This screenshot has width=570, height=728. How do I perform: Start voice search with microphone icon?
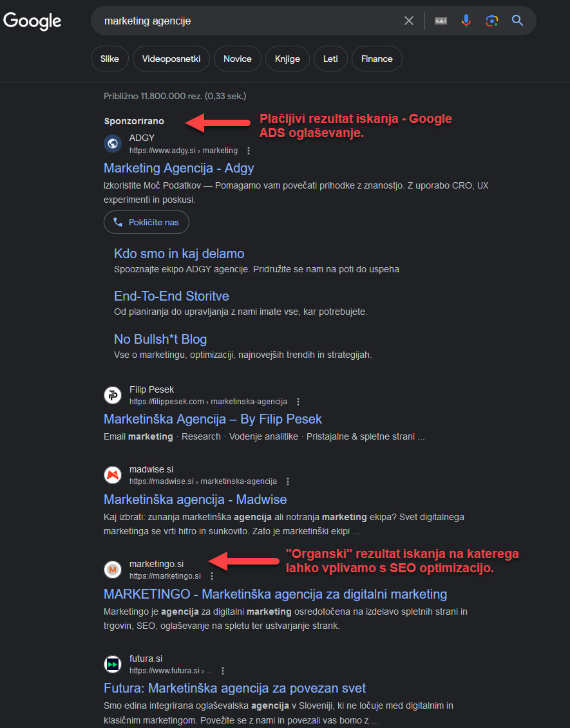tap(466, 21)
